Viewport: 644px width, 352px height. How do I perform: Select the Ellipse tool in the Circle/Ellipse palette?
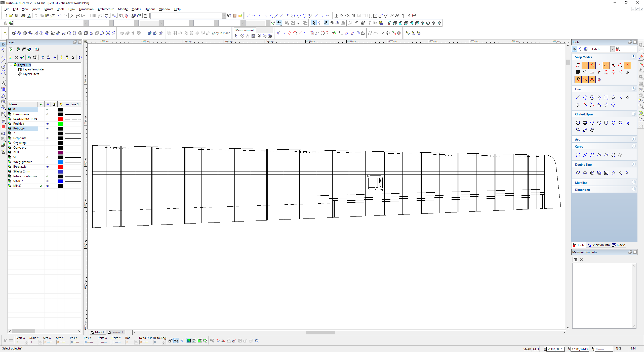[578, 130]
